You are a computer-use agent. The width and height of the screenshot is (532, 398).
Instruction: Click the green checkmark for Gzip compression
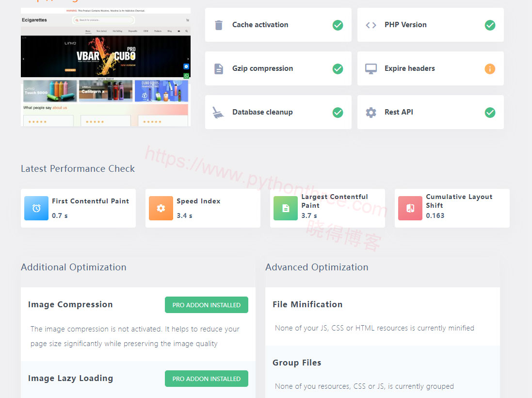point(338,69)
